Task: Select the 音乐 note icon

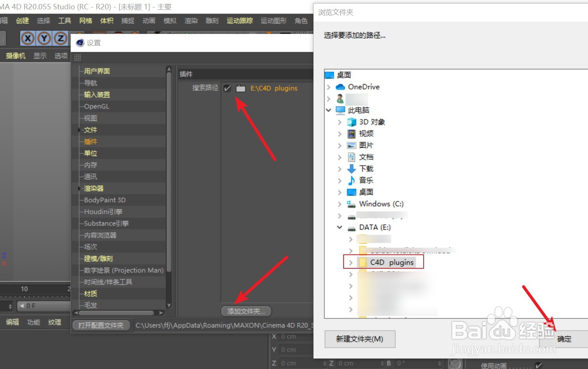Action: click(351, 180)
